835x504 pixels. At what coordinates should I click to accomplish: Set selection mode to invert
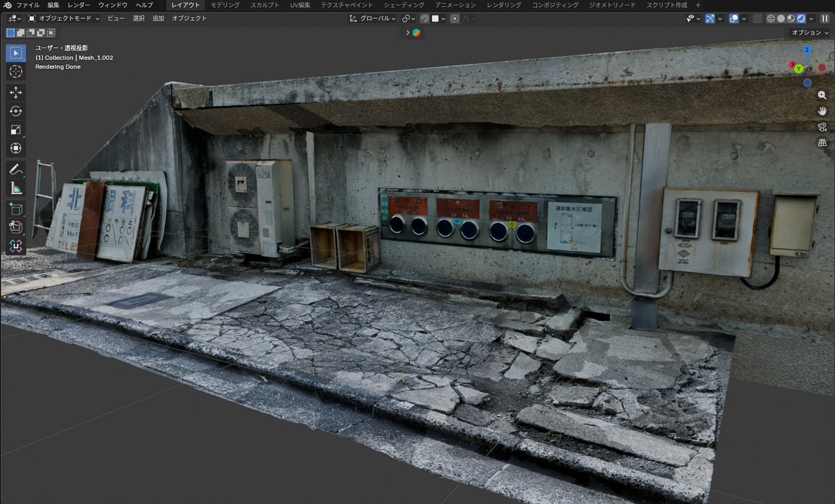(x=40, y=33)
